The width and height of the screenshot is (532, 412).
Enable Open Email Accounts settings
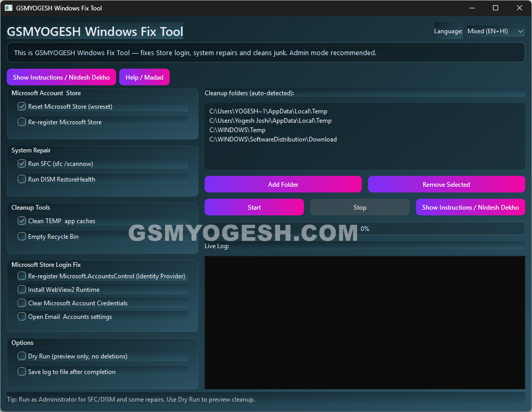tap(22, 316)
